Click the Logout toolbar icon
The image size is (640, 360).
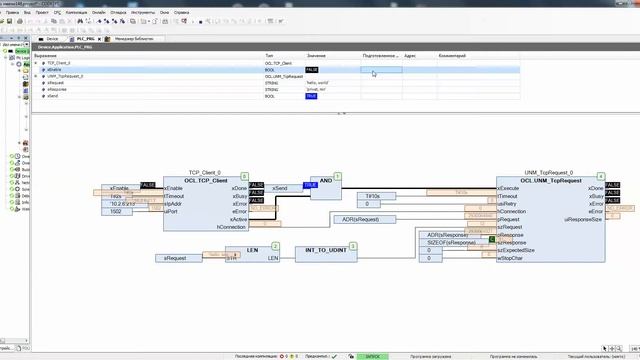tap(184, 21)
